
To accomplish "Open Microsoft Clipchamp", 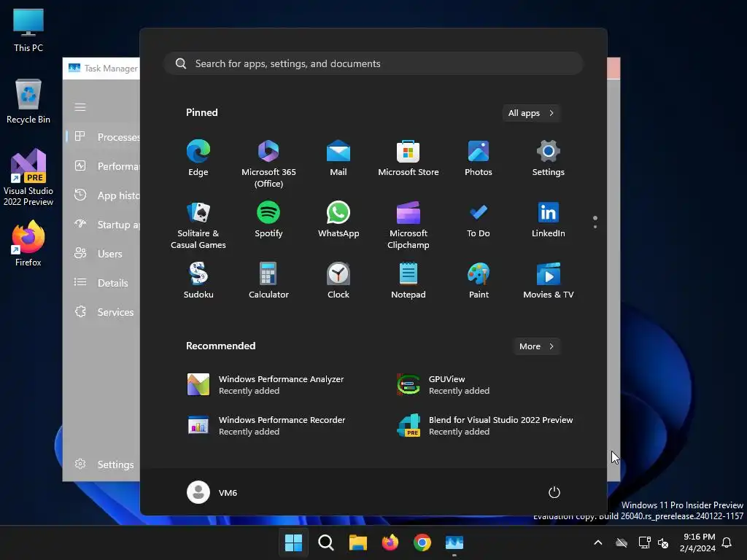I will click(409, 225).
